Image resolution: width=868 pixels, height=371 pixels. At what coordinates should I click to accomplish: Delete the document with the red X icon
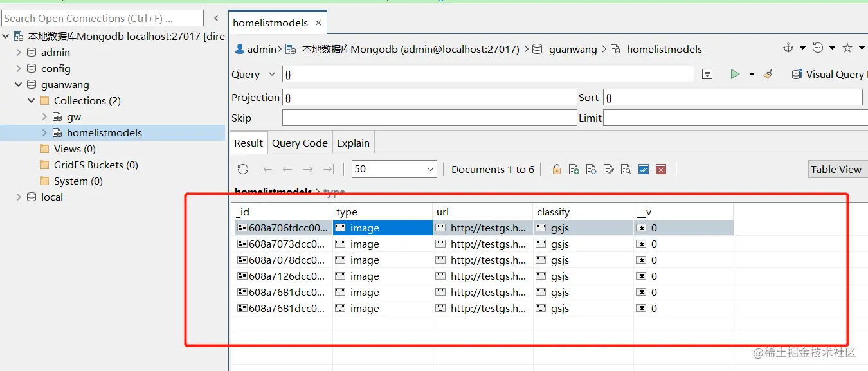(x=661, y=169)
